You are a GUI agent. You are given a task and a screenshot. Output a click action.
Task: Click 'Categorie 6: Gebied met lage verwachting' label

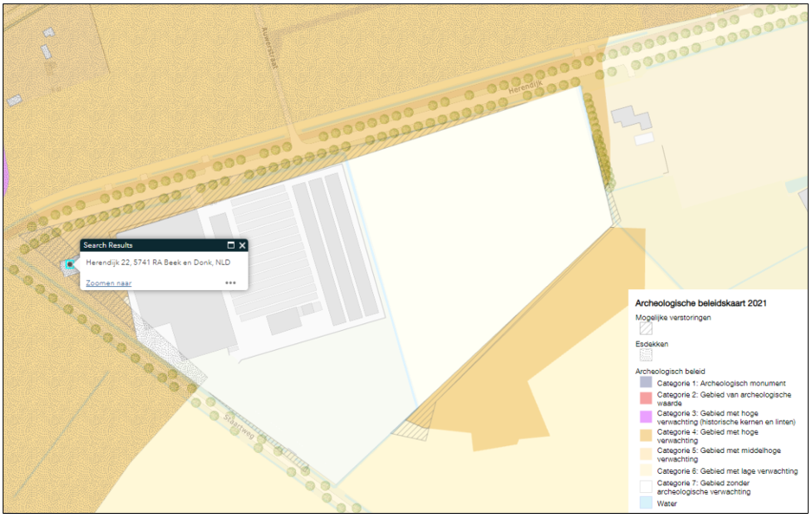727,471
